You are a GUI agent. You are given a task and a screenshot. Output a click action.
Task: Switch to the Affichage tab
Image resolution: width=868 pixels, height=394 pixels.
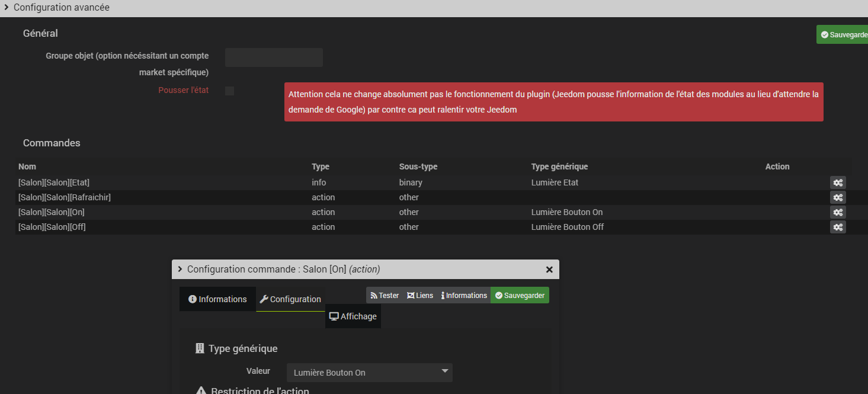click(x=353, y=316)
